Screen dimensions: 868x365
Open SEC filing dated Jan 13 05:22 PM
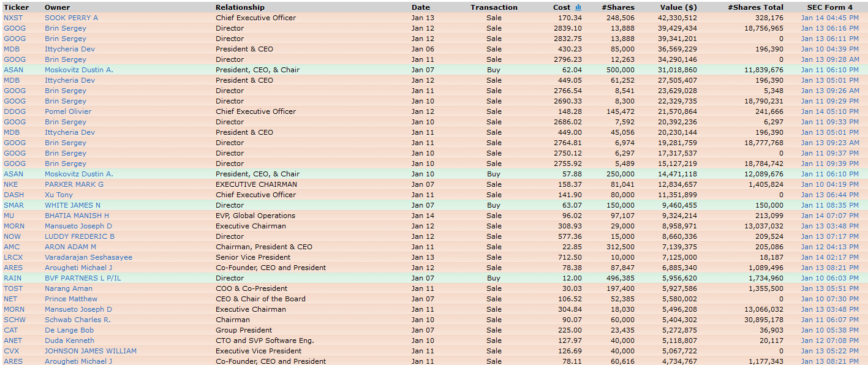(x=829, y=351)
